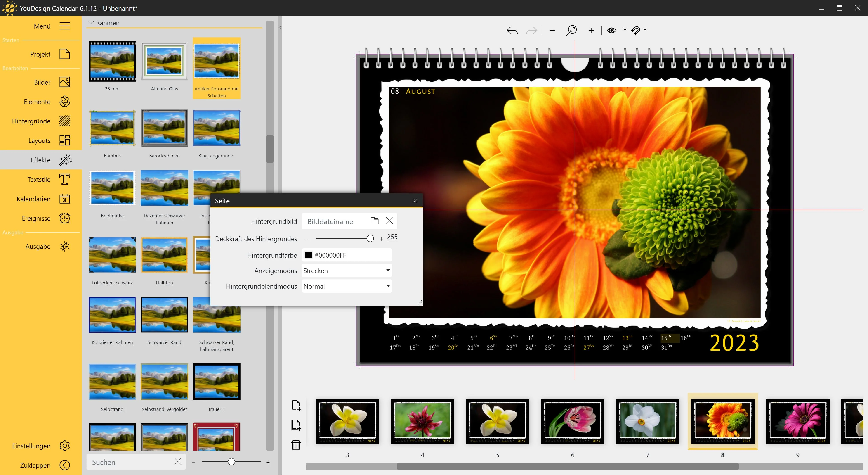This screenshot has width=868, height=475.
Task: Open page 6 tulip thumbnail
Action: pos(573,421)
